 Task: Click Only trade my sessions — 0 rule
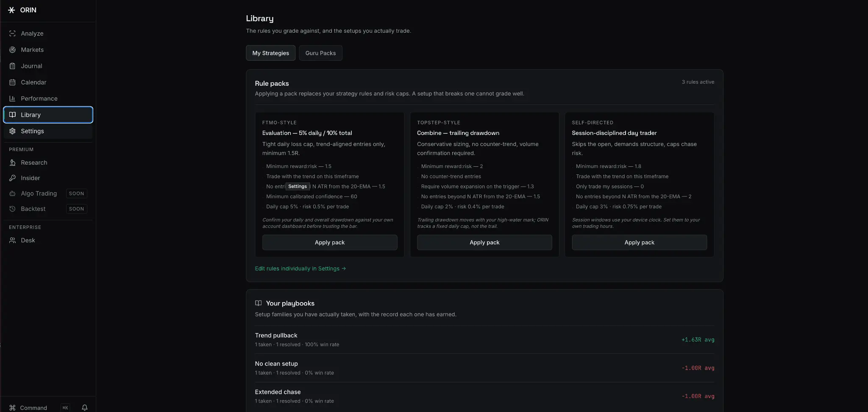609,186
